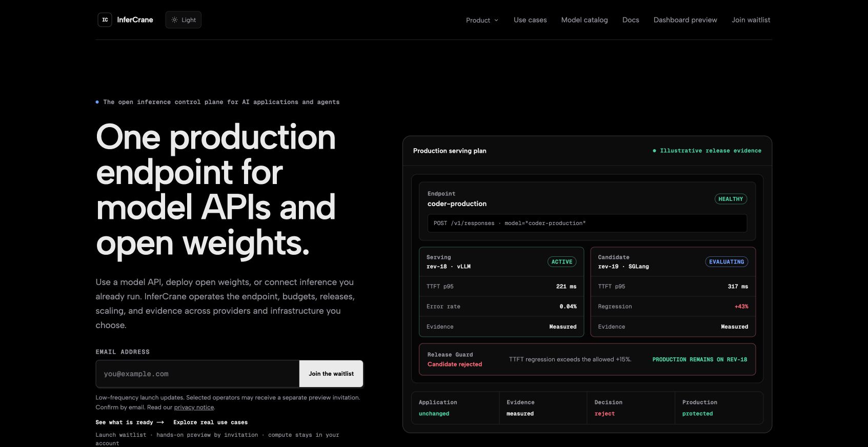Click the Evidence measured summary cell
868x447 pixels.
pyautogui.click(x=543, y=408)
